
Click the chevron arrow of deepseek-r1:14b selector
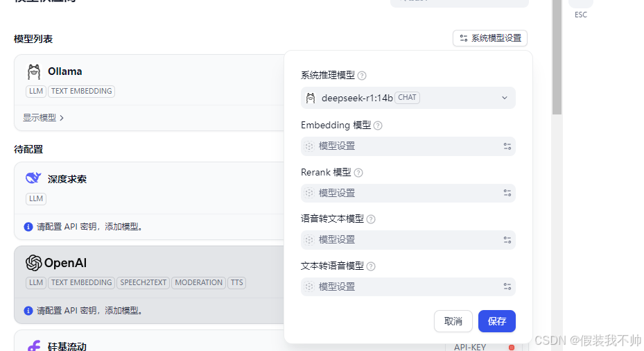(x=505, y=98)
